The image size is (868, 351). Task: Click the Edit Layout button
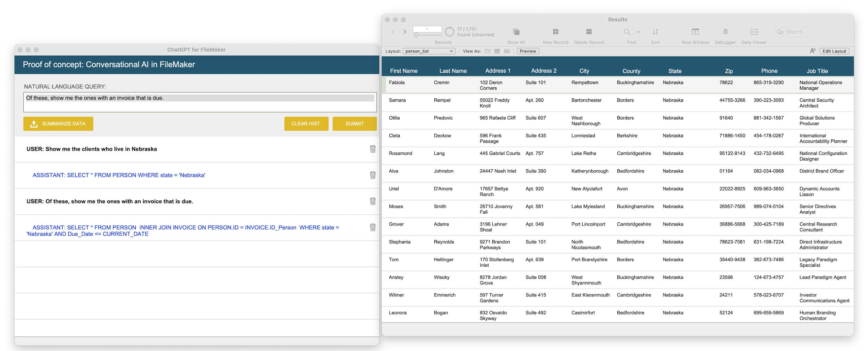834,51
